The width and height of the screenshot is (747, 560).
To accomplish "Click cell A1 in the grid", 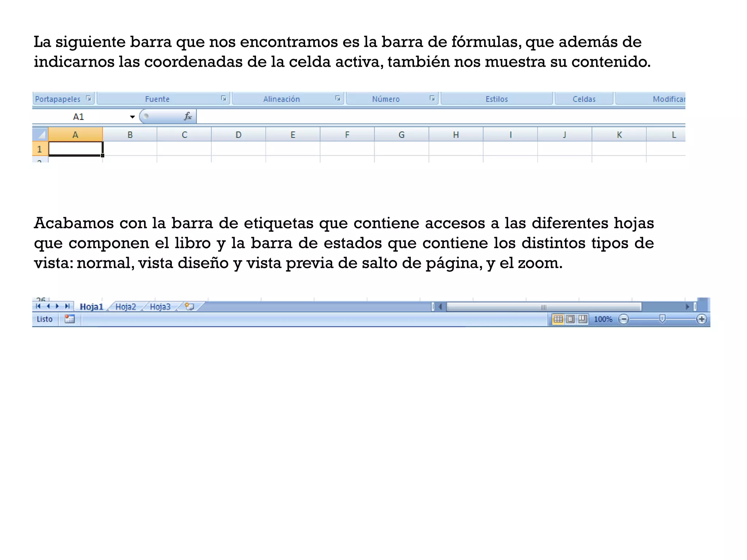I will (76, 149).
